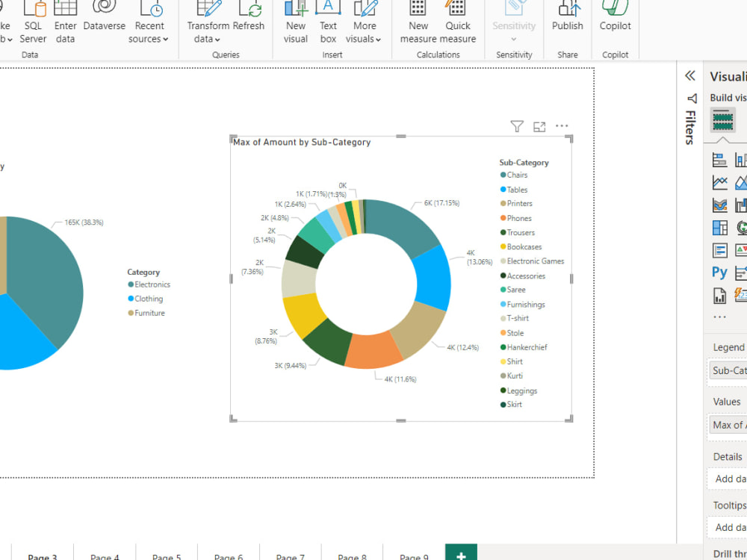Choose the stacked column chart visual
Screen dimensions: 747x560
tap(741, 160)
